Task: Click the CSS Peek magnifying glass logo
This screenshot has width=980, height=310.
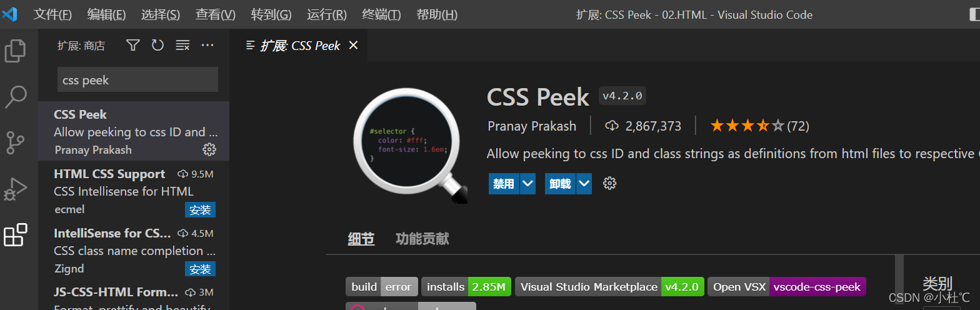Action: coord(410,146)
